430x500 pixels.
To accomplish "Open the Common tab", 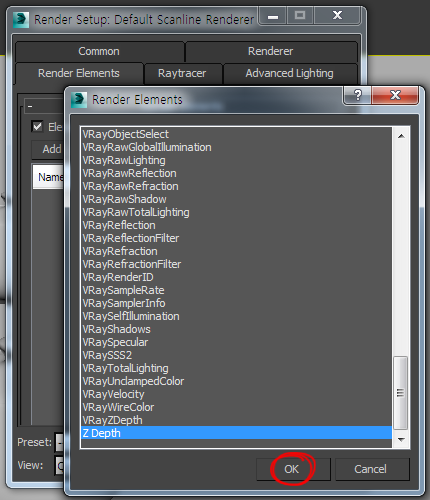I will (x=99, y=51).
